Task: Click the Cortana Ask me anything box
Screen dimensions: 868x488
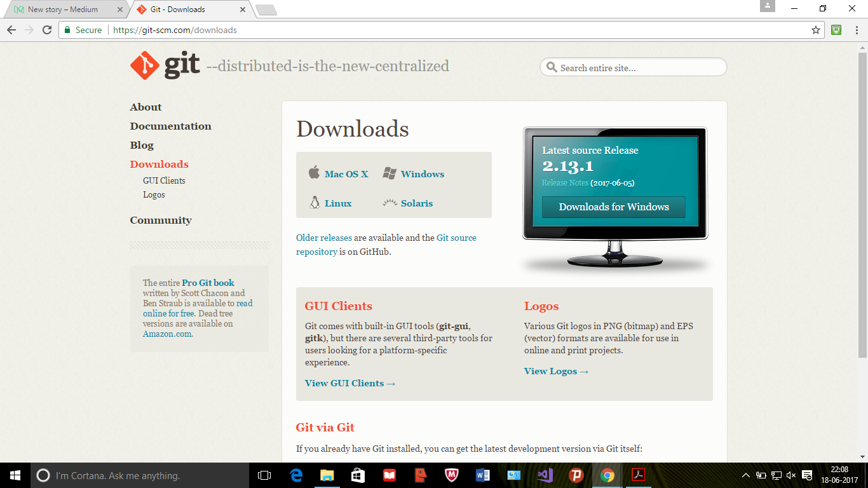Action: click(x=140, y=475)
